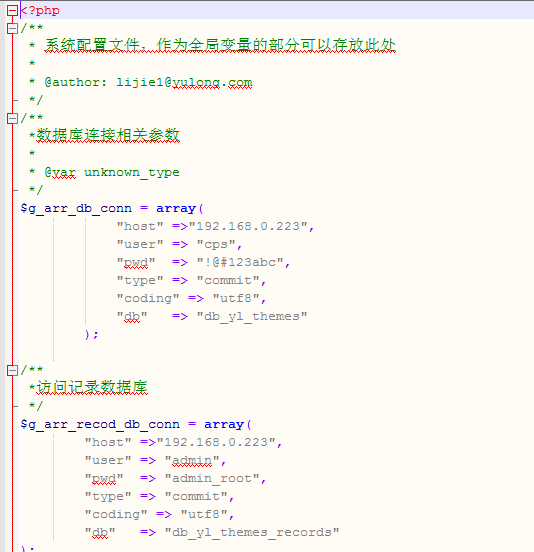Screen dimensions: 534x552
Task: Click the $g_arr_recod_db_conn variable name
Action: 100,424
